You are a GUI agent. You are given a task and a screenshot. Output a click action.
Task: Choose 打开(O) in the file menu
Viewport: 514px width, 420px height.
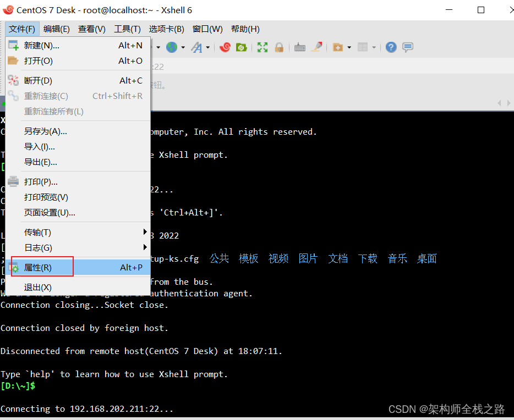78,60
